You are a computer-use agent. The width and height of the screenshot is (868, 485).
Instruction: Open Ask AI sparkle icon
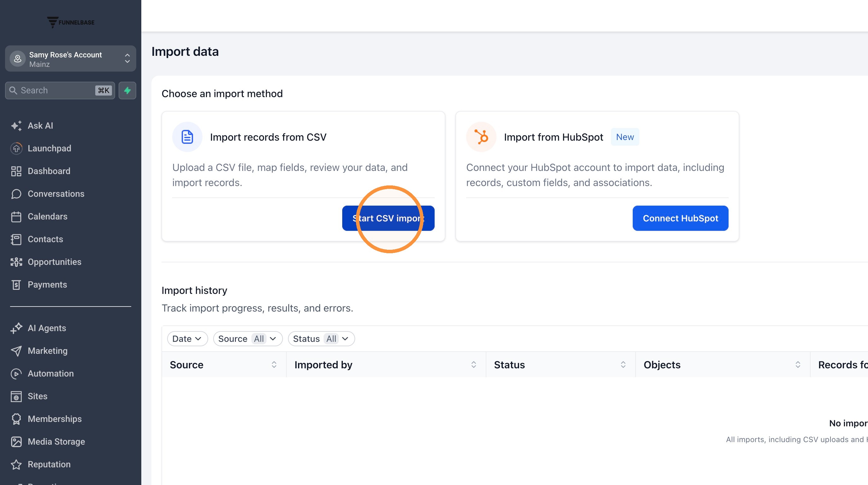16,126
